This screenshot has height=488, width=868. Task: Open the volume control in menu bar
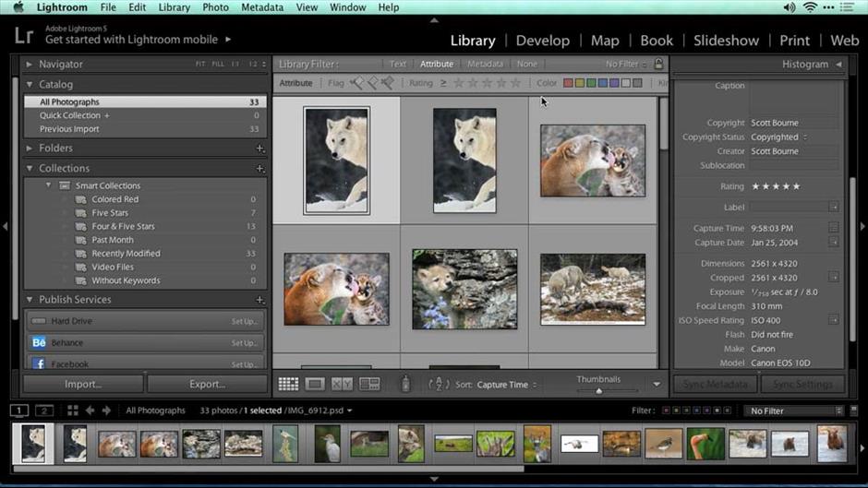pyautogui.click(x=790, y=7)
